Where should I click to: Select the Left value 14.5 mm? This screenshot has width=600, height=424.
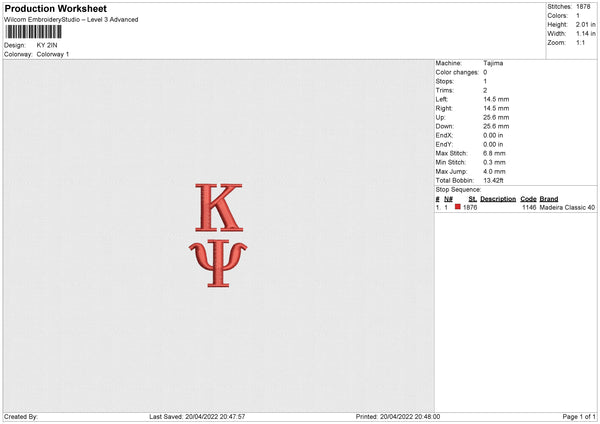(496, 99)
